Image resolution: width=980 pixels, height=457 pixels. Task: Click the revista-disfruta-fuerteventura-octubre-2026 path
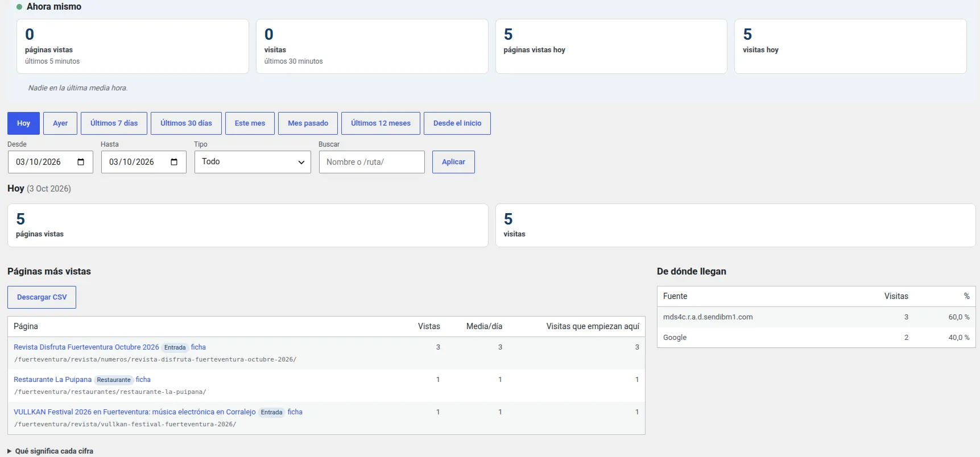[x=155, y=359]
